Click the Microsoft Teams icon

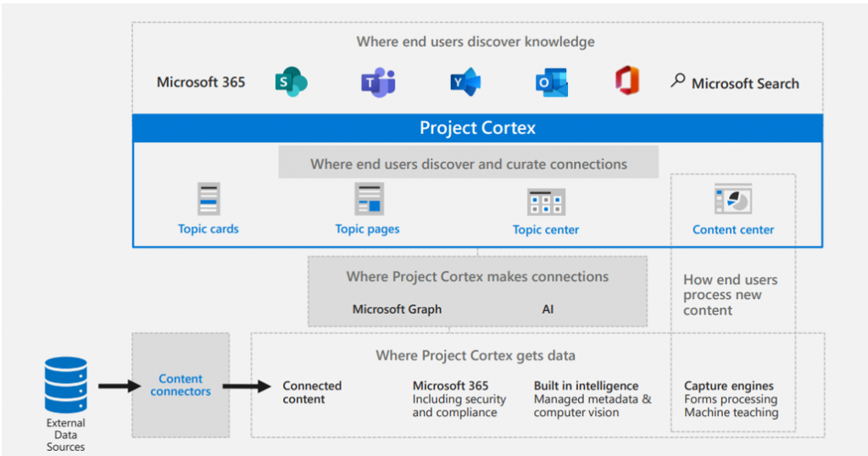pyautogui.click(x=378, y=82)
